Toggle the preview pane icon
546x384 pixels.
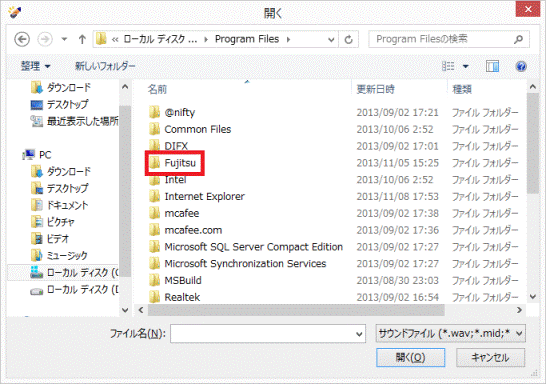[x=492, y=66]
